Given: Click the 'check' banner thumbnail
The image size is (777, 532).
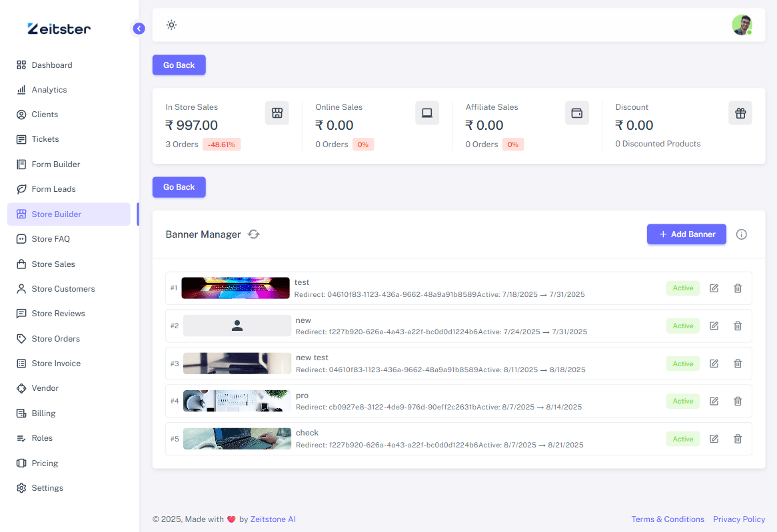Looking at the screenshot, I should [237, 439].
